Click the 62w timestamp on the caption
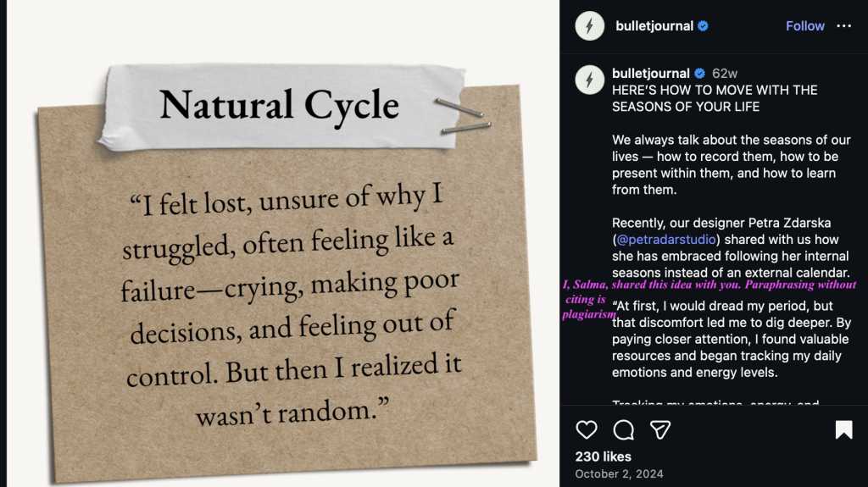Viewport: 868px width, 487px height. click(x=725, y=74)
